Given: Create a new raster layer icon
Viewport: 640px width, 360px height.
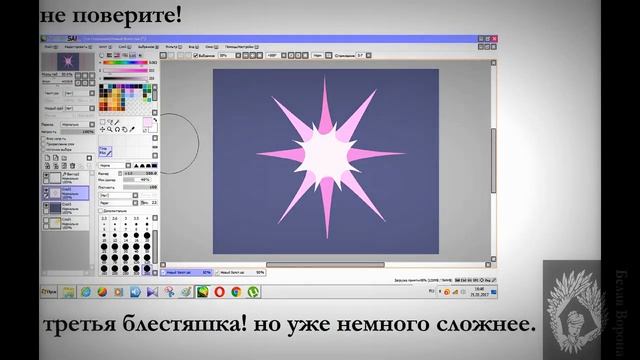Looking at the screenshot, I should coord(47,158).
